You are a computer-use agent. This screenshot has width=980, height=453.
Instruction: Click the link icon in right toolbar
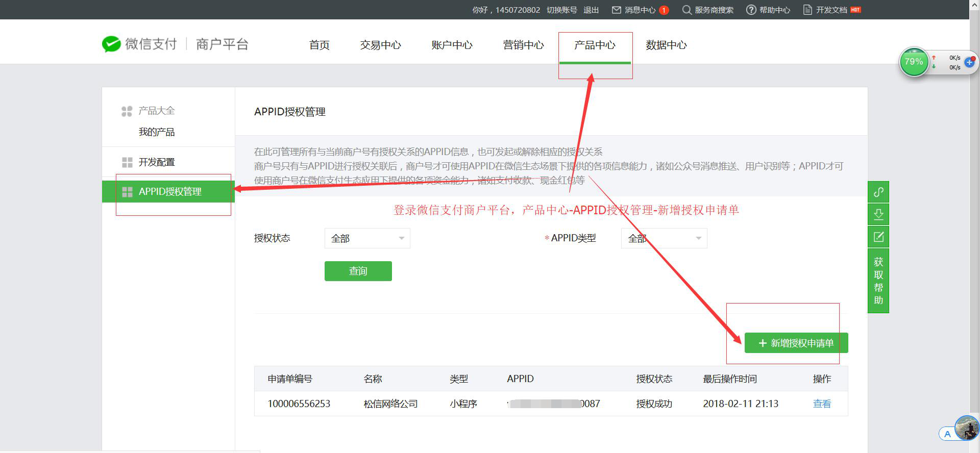click(x=878, y=192)
